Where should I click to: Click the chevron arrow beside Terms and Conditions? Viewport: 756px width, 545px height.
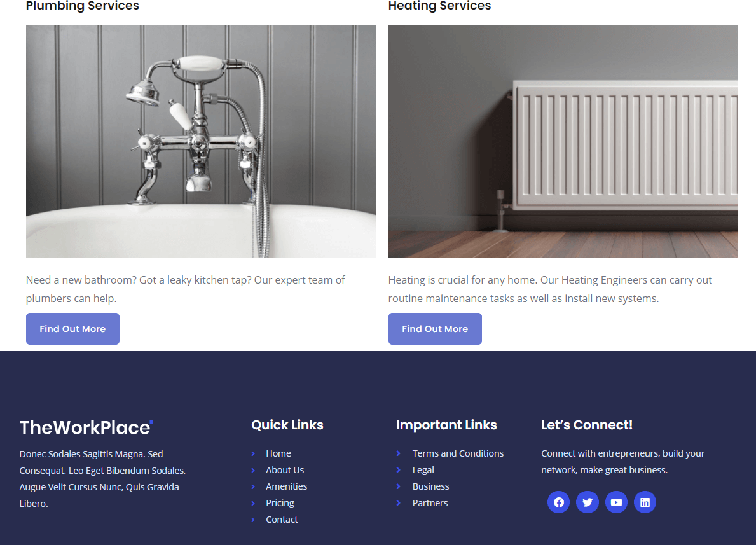pyautogui.click(x=398, y=453)
